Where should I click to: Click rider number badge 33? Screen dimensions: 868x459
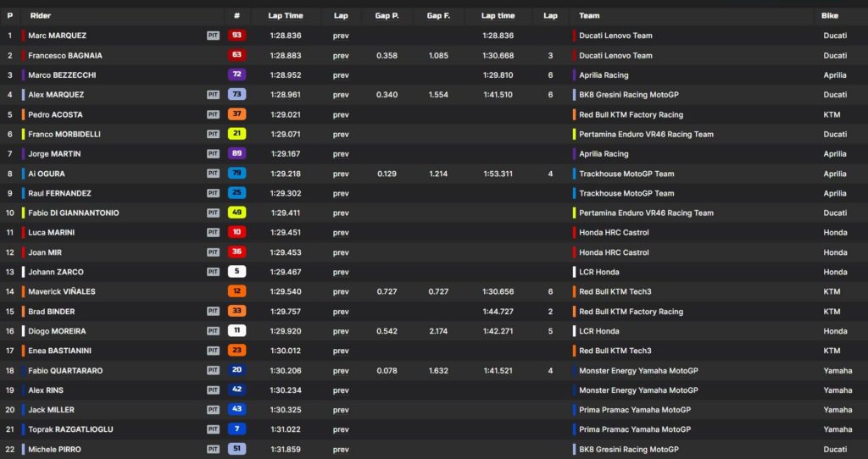click(236, 312)
